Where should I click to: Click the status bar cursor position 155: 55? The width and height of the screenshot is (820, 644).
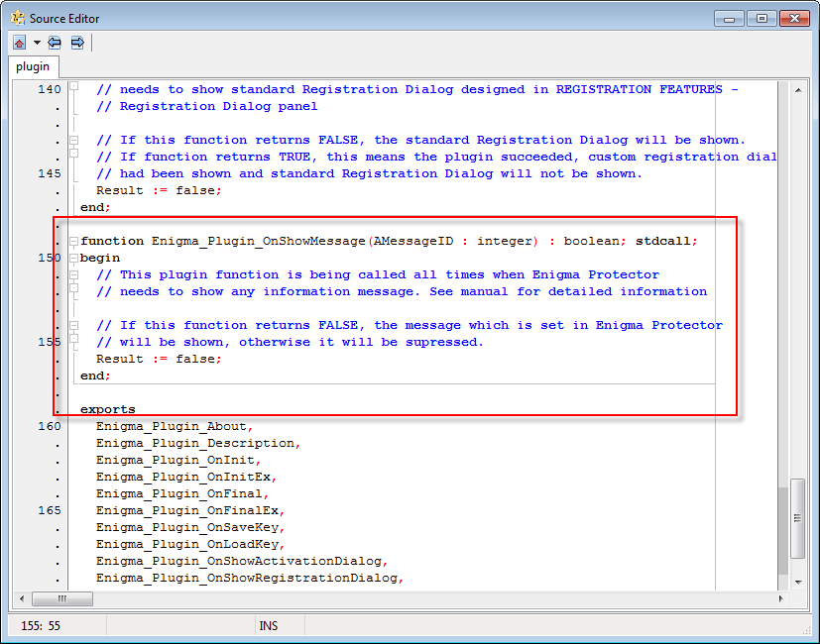pos(41,626)
